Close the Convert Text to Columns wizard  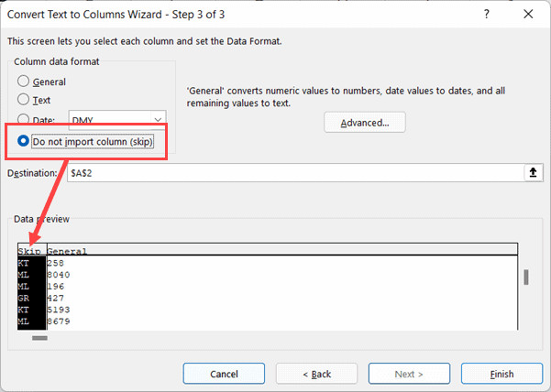point(527,15)
